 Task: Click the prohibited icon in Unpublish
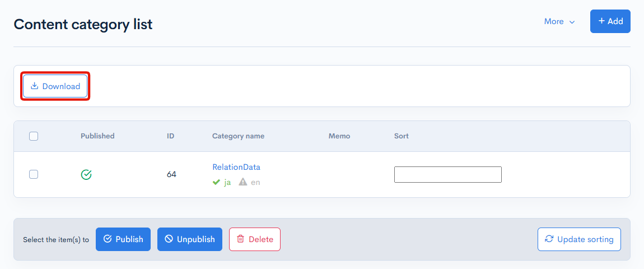coord(169,239)
